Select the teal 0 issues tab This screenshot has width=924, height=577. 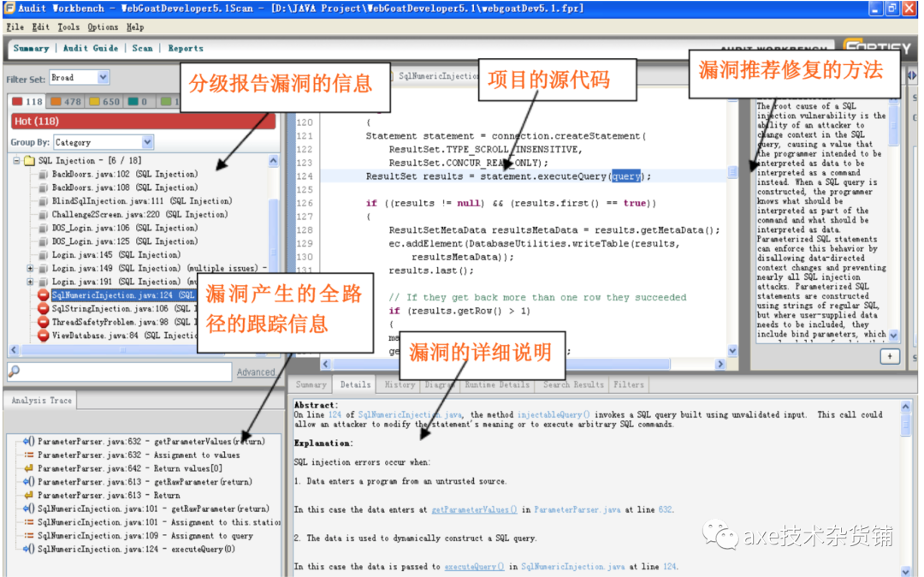[137, 101]
